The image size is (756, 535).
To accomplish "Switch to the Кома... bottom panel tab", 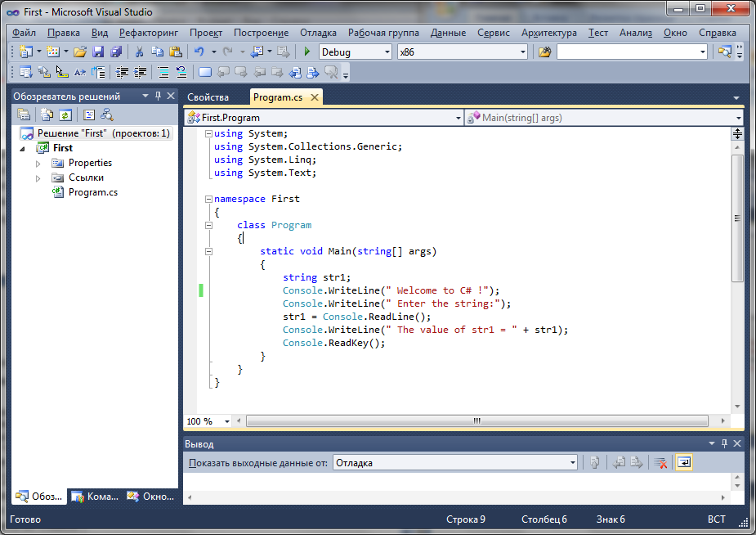I will click(95, 496).
